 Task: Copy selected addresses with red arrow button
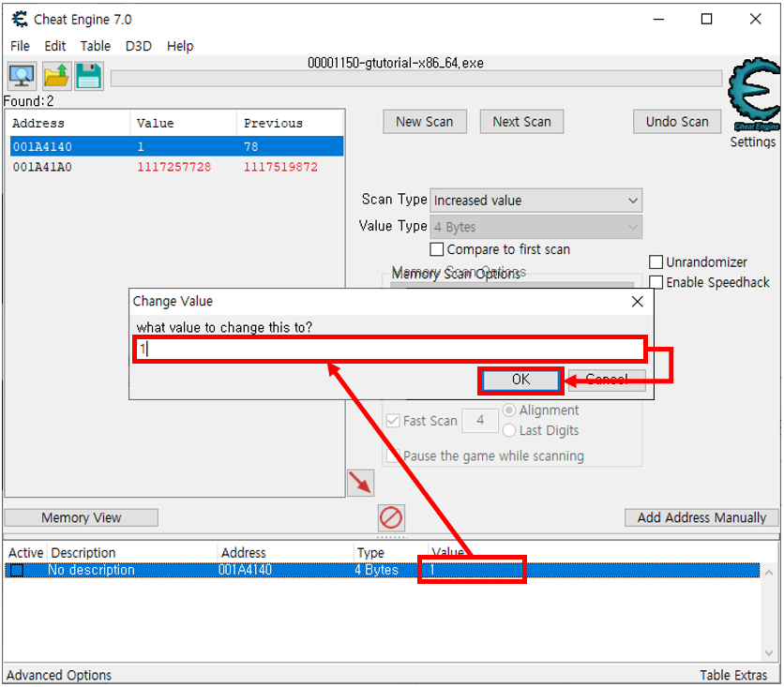360,483
